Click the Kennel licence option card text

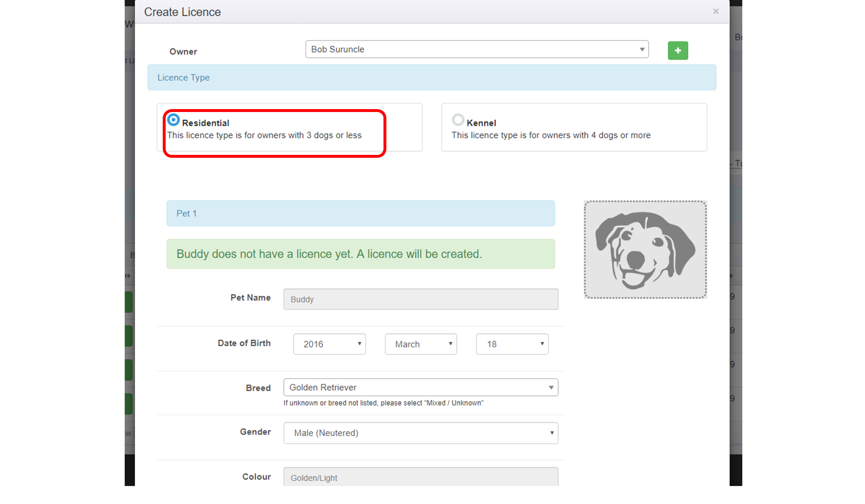(551, 135)
